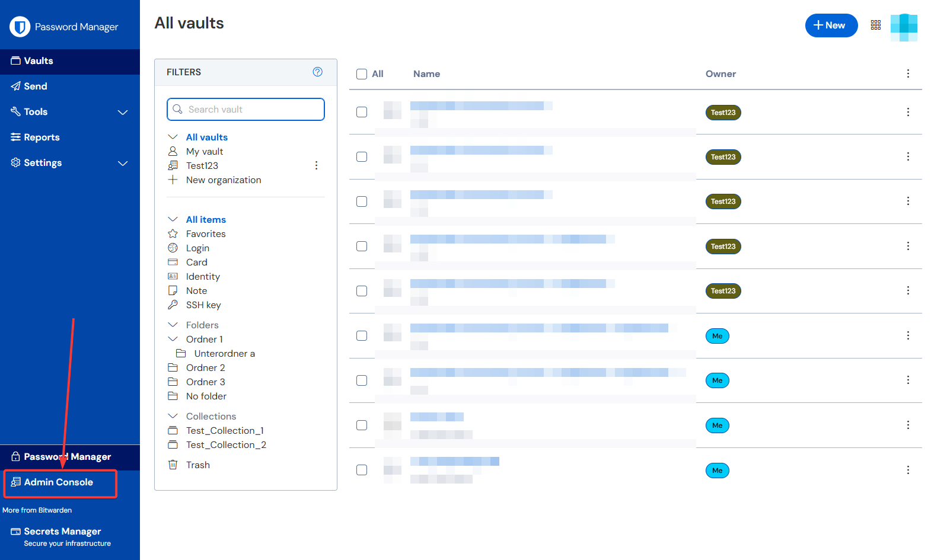The width and height of the screenshot is (931, 560).
Task: Open the vault list header options menu
Action: coord(908,73)
